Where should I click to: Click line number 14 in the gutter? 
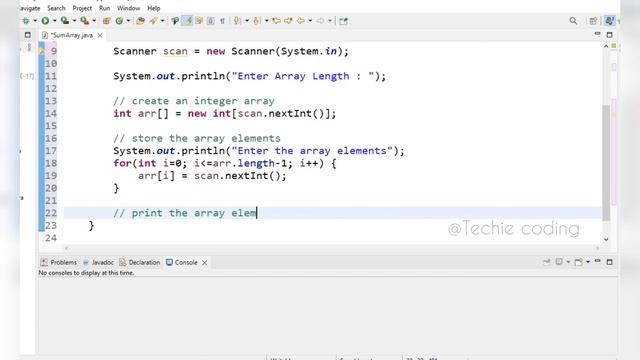pos(51,113)
